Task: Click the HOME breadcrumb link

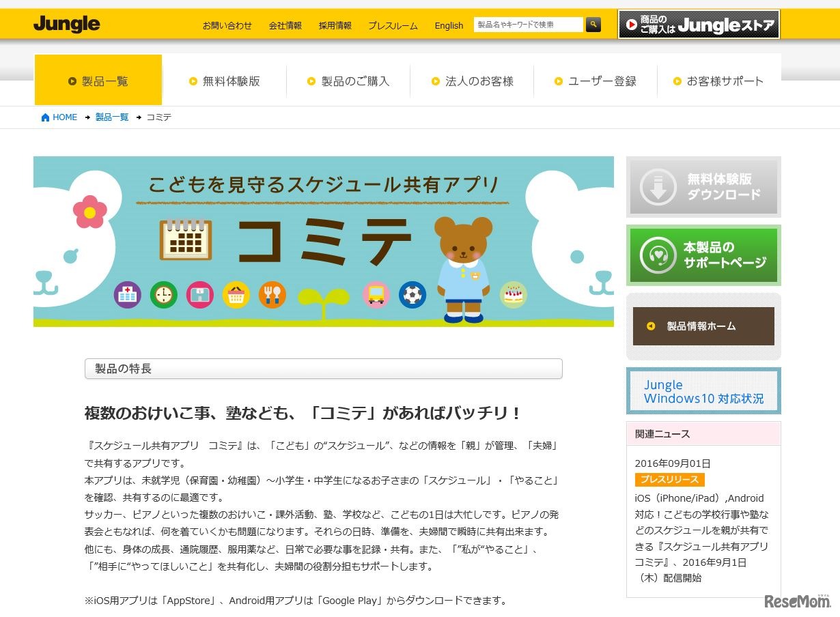Action: click(65, 117)
